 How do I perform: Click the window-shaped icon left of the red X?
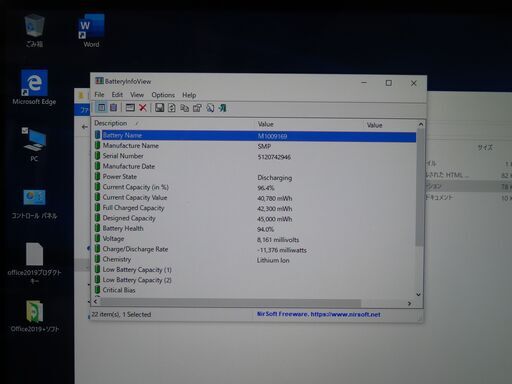click(x=130, y=107)
